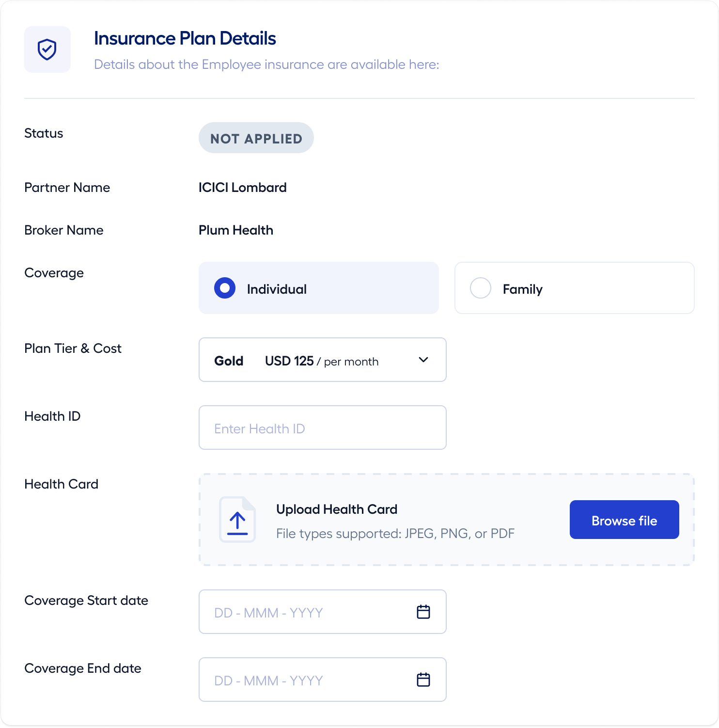Focus the Enter Health ID field

[323, 427]
